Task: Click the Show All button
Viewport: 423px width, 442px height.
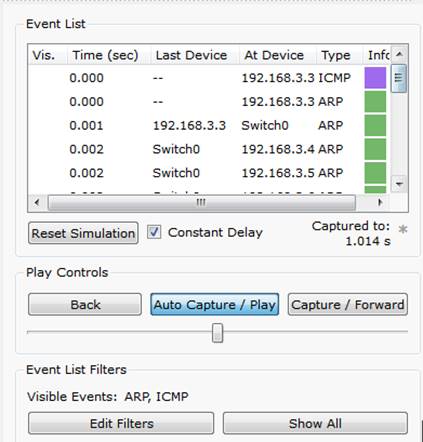Action: coord(315,423)
